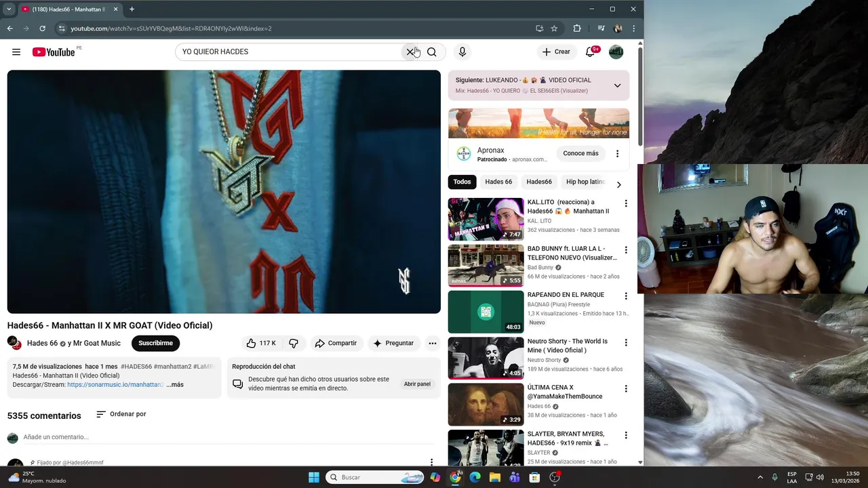
Task: Play the KAL.LITO reacciona thumbnail
Action: point(486,219)
